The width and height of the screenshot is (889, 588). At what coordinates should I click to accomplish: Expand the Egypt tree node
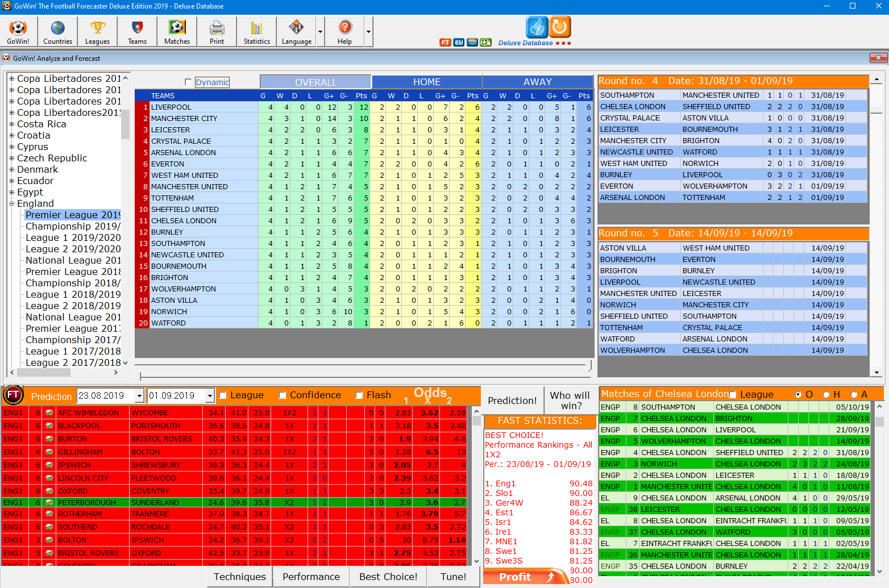tap(11, 192)
